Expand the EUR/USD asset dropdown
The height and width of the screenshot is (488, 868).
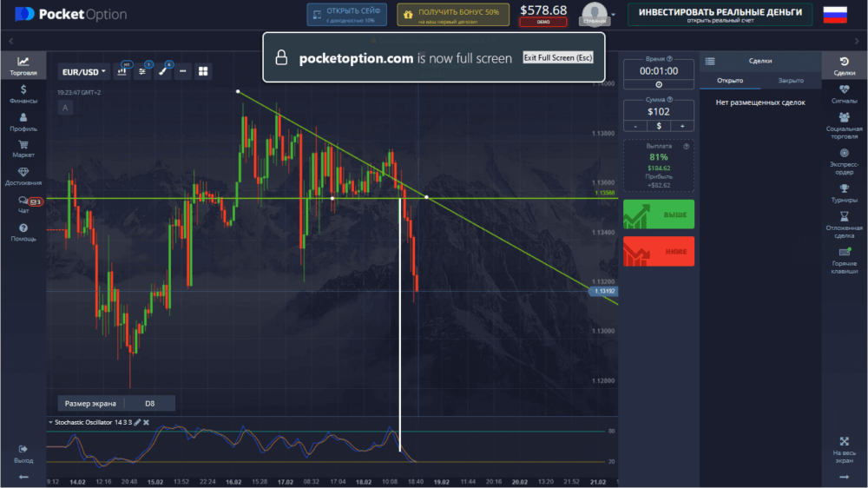[x=83, y=71]
